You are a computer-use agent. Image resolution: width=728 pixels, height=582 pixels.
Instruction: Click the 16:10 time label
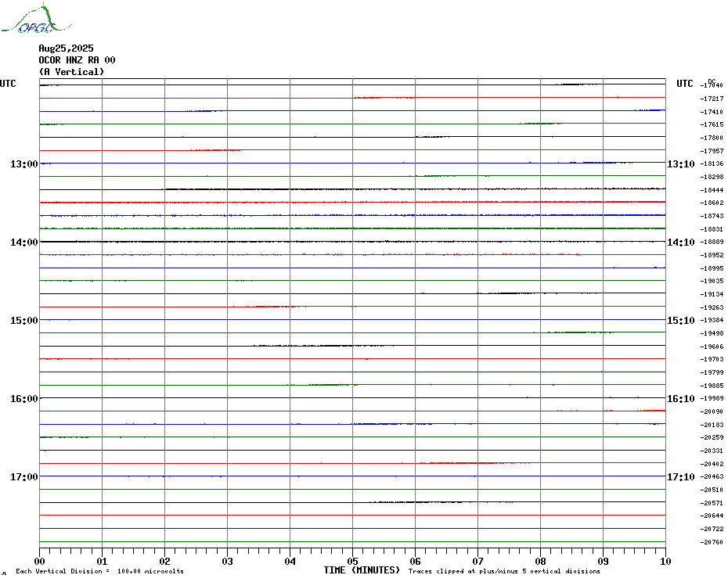click(x=681, y=399)
